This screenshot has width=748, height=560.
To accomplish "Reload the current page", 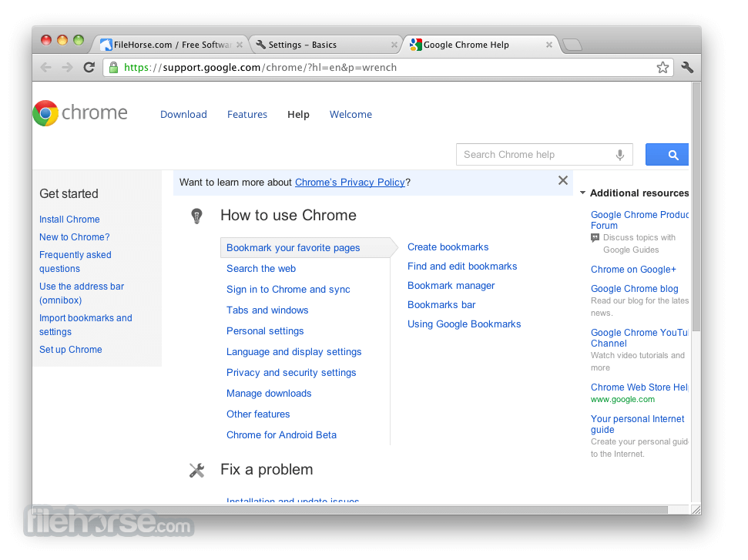I will point(89,68).
